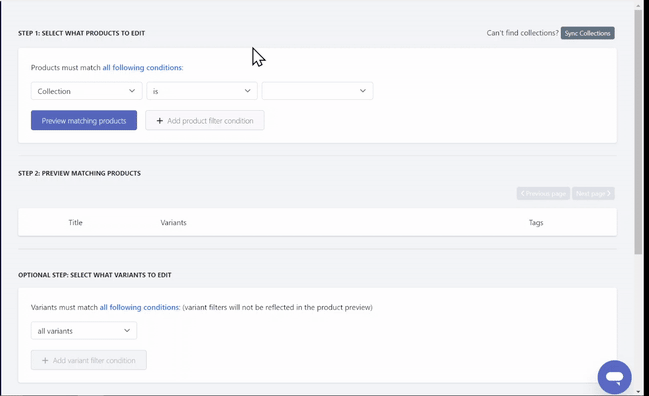Click 'Optional step: Select what variants to edit' heading

coord(95,275)
